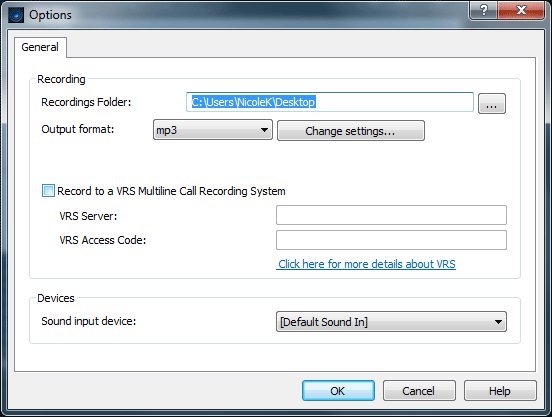Screen dimensions: 552x417
Task: Click the OK button
Action: (x=338, y=391)
